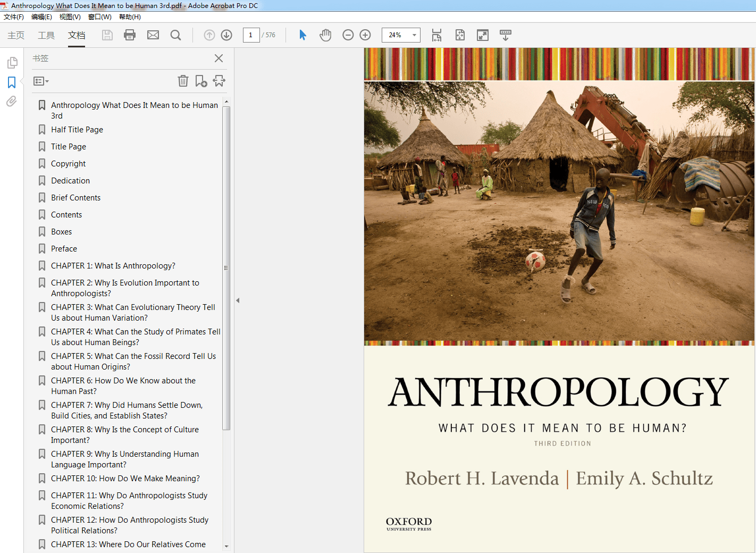The width and height of the screenshot is (756, 553).
Task: Open the search tool
Action: (x=175, y=35)
